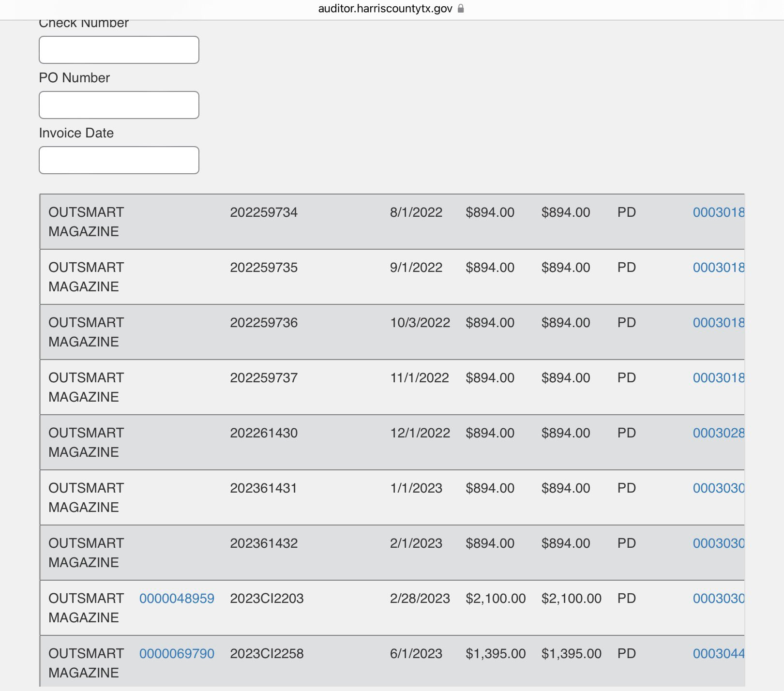Open the 0003030 link in the 1/1/2023 row
This screenshot has height=691, width=784.
coord(719,488)
